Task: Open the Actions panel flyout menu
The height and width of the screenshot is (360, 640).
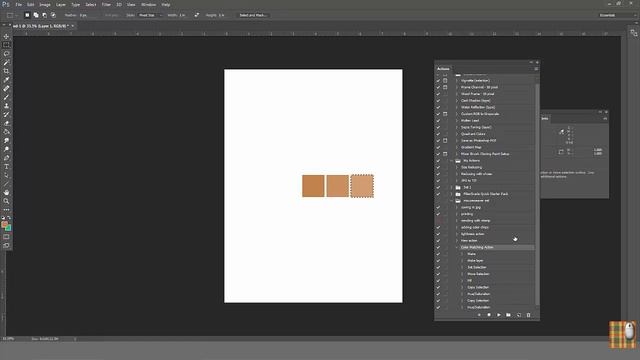Action: coord(536,69)
